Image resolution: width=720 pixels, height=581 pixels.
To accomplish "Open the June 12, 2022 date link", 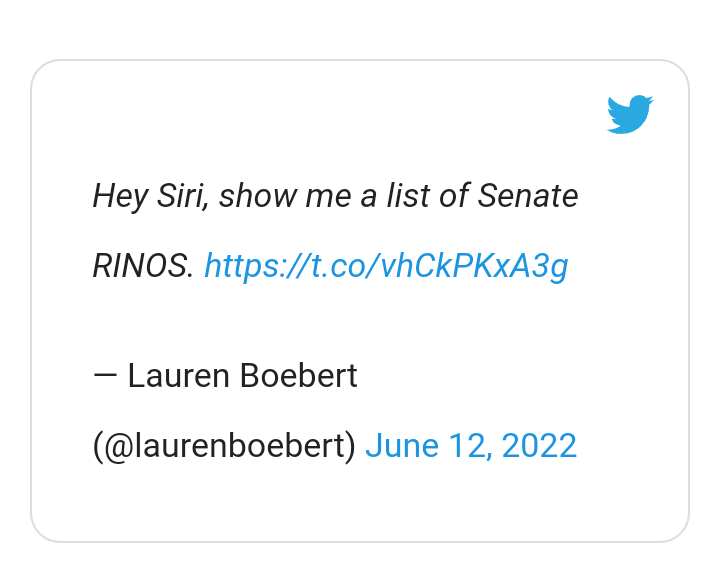I will pyautogui.click(x=471, y=445).
